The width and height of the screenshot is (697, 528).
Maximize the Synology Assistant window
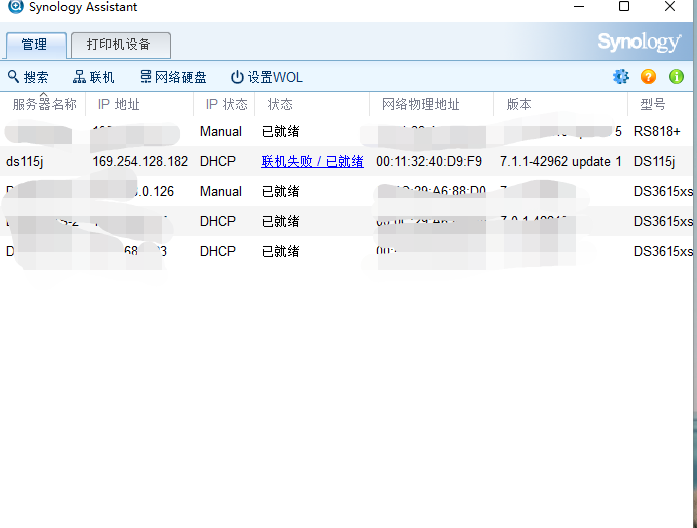click(624, 6)
